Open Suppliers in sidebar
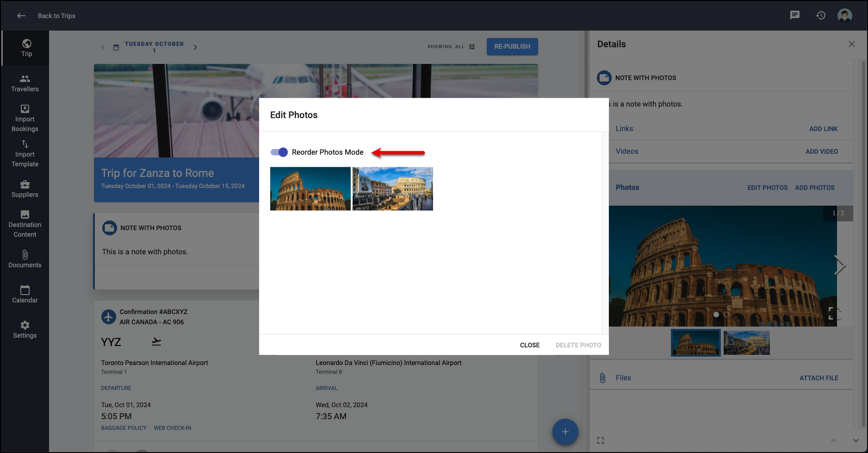Screen dimensions: 868x453 point(25,189)
